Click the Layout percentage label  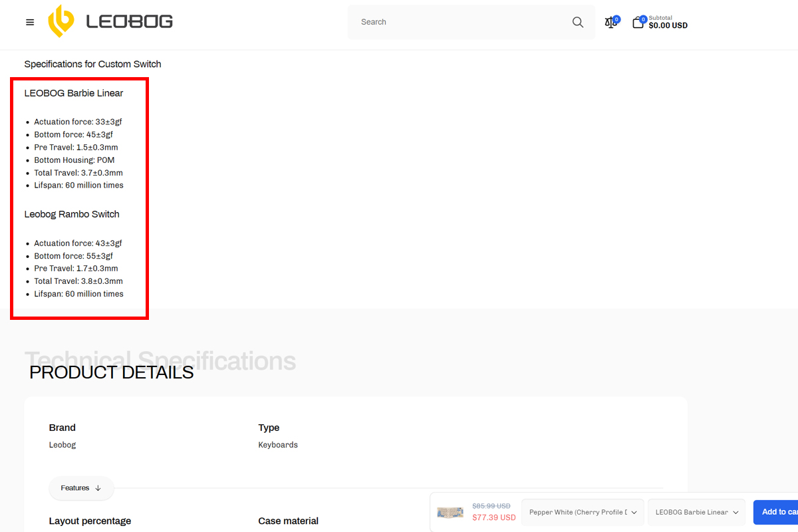point(90,521)
